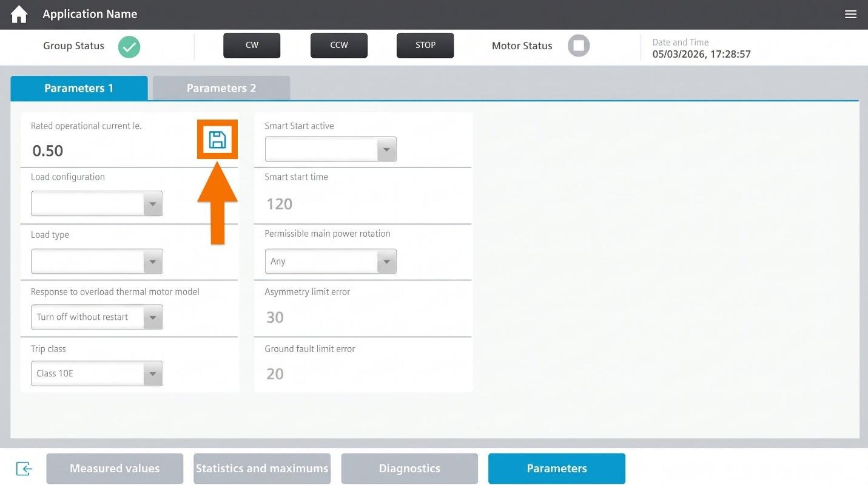
Task: Click the Smart start time value 120
Action: (280, 204)
